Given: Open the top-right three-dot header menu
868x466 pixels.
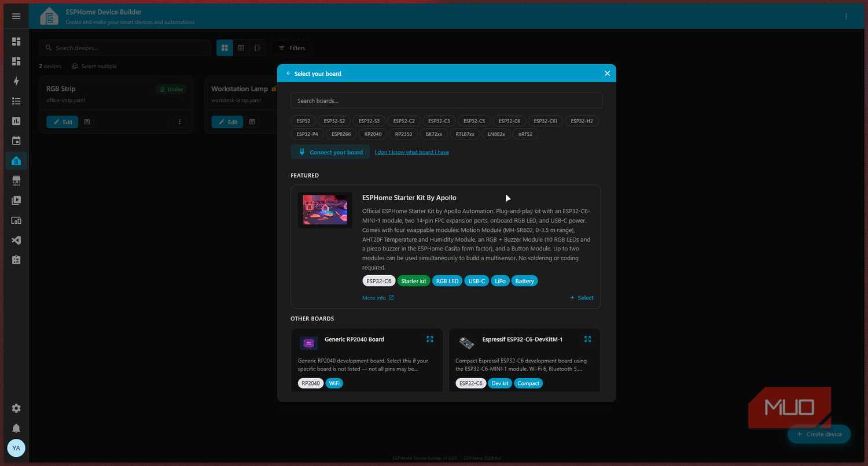Looking at the screenshot, I should [847, 16].
